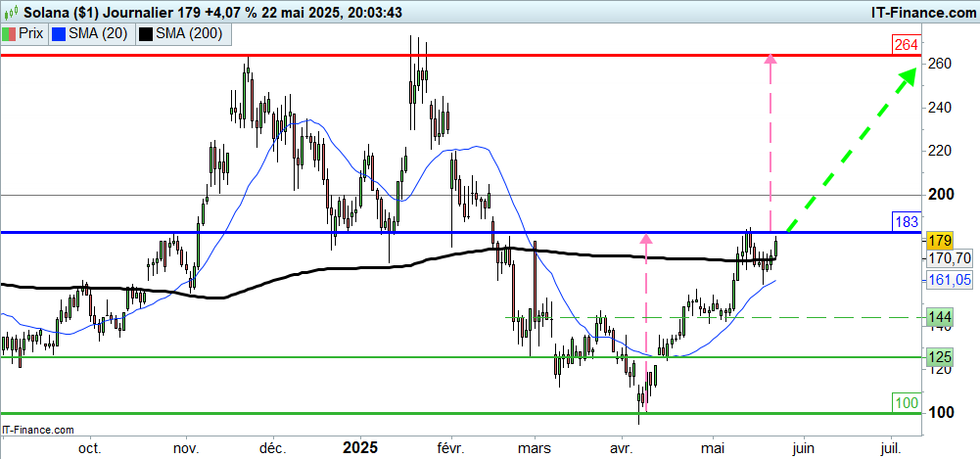Click the blue SMA (20) legend swatch
The width and height of the screenshot is (980, 459).
click(58, 33)
